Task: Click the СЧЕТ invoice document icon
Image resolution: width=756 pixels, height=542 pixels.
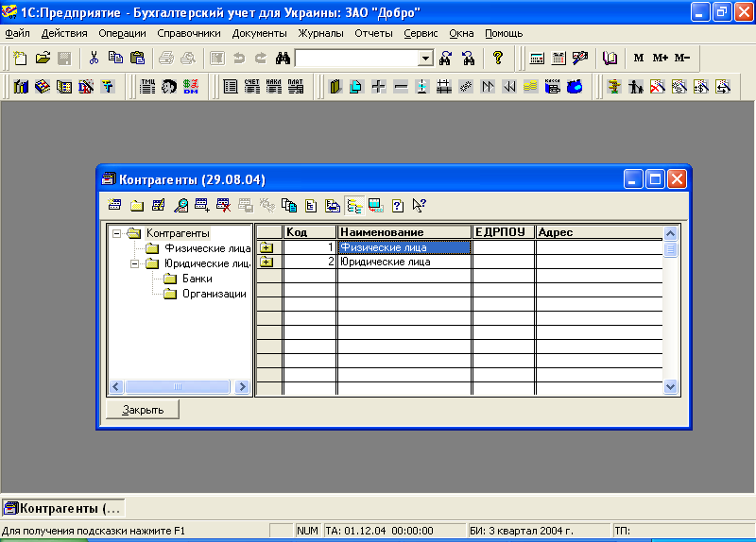Action: tap(252, 87)
